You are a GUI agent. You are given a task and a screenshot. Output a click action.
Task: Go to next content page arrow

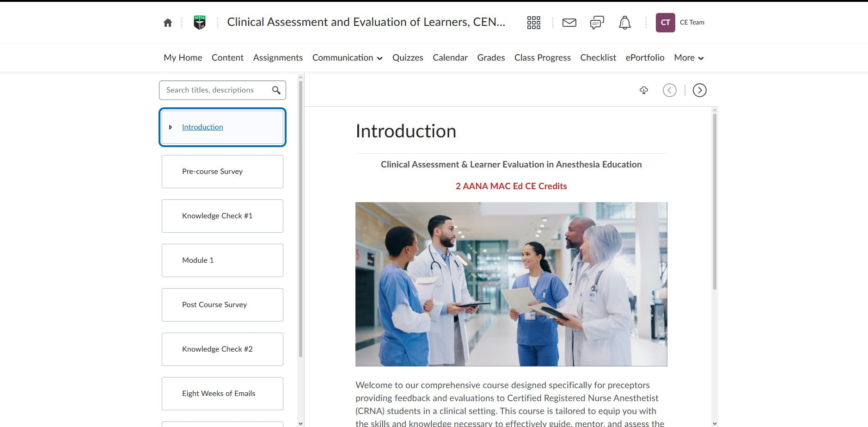pos(699,90)
